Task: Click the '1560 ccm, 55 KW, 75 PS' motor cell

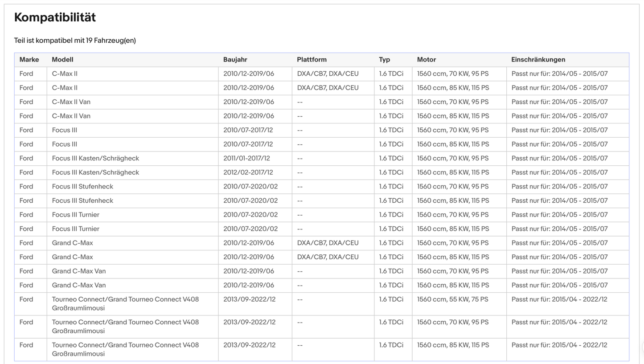Action: 452,299
